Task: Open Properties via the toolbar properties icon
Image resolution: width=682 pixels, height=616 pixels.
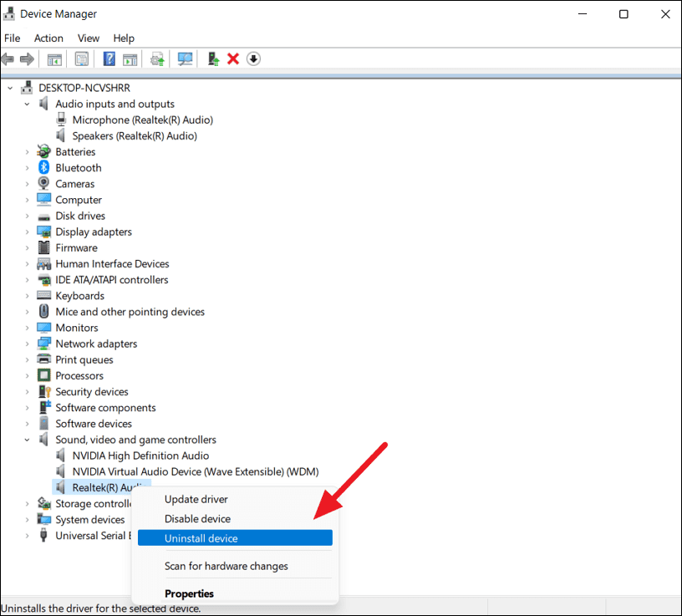Action: (x=81, y=59)
